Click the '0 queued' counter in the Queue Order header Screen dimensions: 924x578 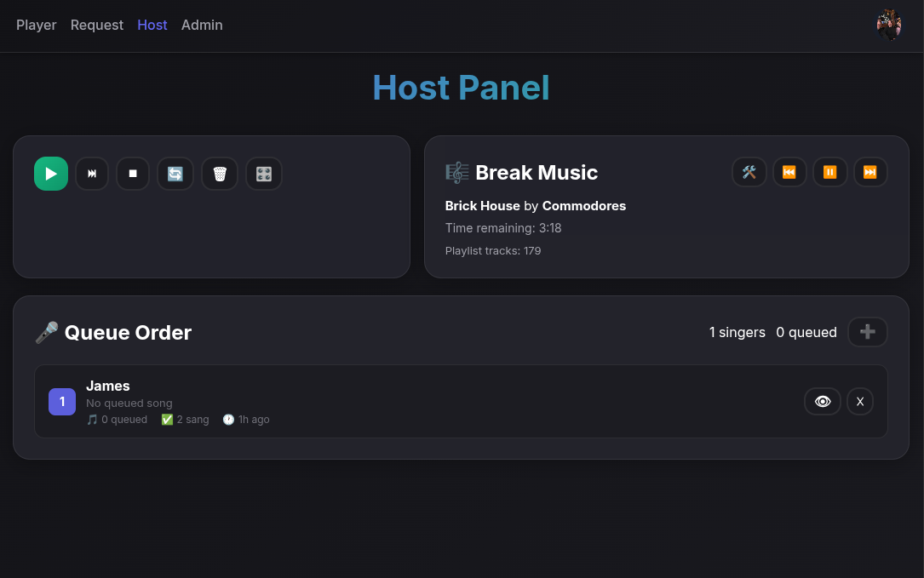(x=806, y=332)
